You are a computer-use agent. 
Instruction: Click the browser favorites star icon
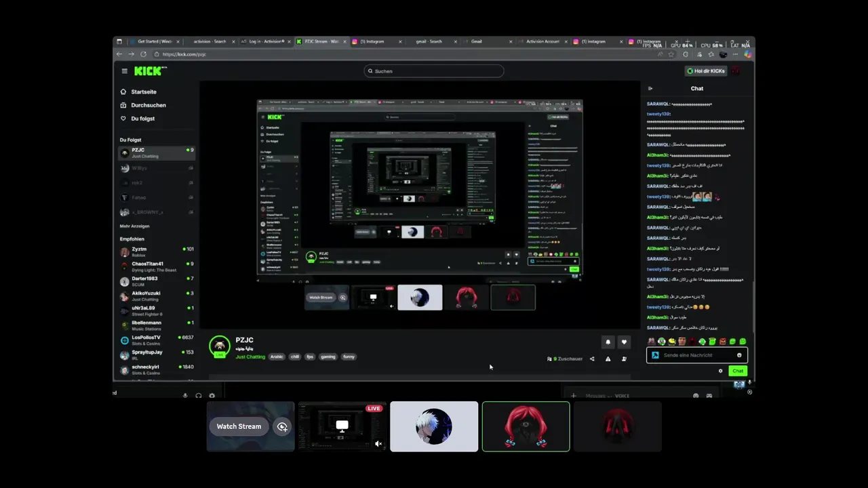[671, 54]
